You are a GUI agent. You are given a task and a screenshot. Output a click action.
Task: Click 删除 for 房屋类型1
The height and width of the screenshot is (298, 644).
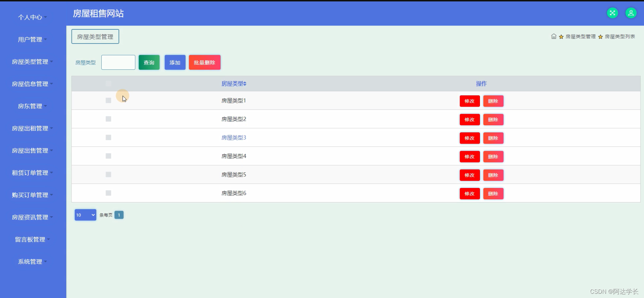[493, 101]
